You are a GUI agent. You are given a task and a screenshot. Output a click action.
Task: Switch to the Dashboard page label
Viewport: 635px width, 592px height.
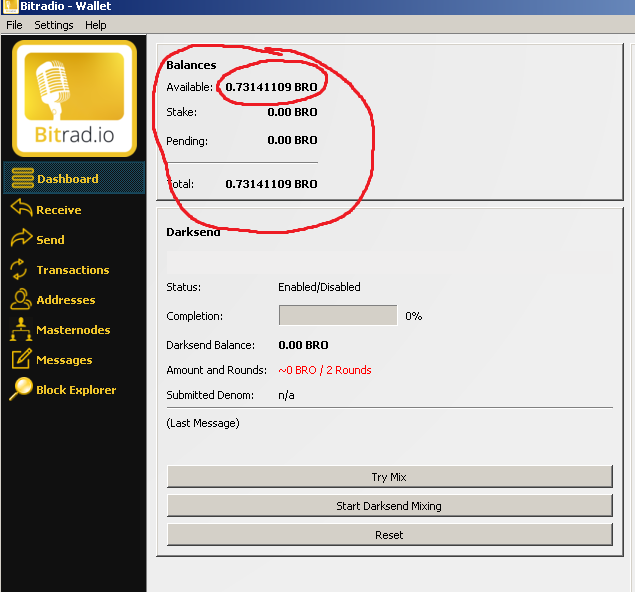(68, 179)
